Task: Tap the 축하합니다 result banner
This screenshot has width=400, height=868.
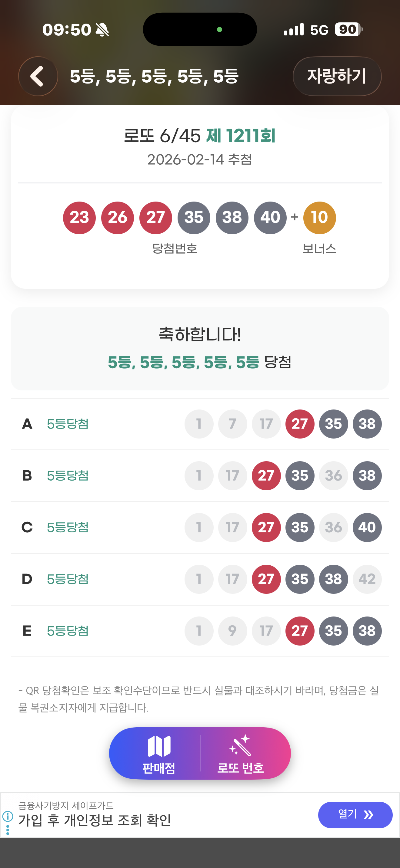Action: pyautogui.click(x=200, y=348)
